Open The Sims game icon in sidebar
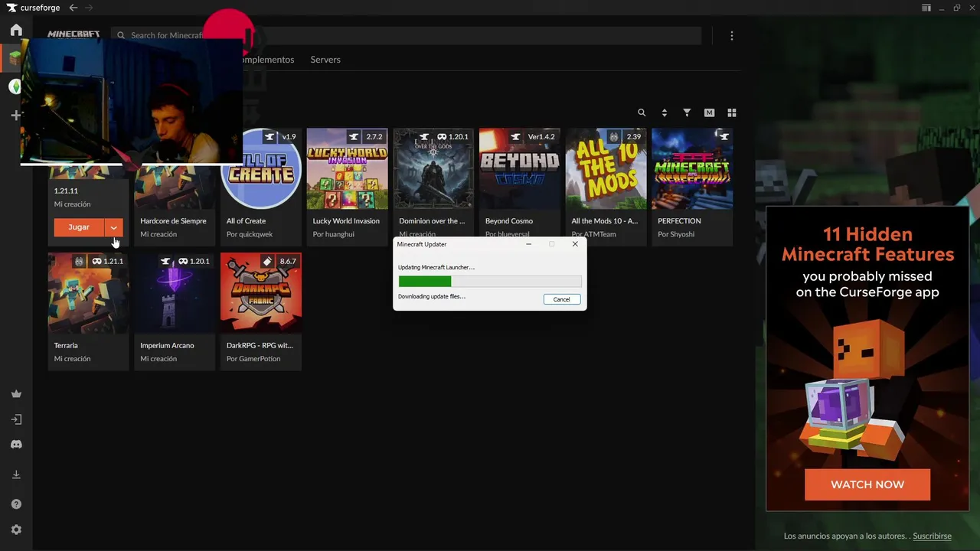This screenshot has height=551, width=980. [15, 86]
